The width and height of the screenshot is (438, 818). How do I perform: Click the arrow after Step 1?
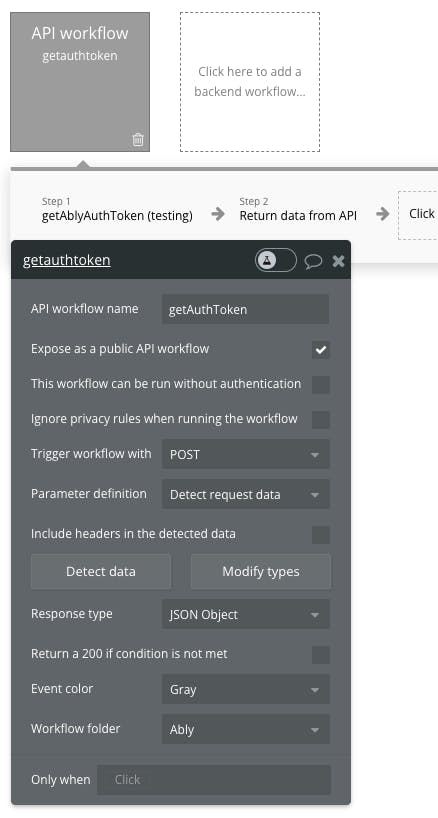click(218, 214)
